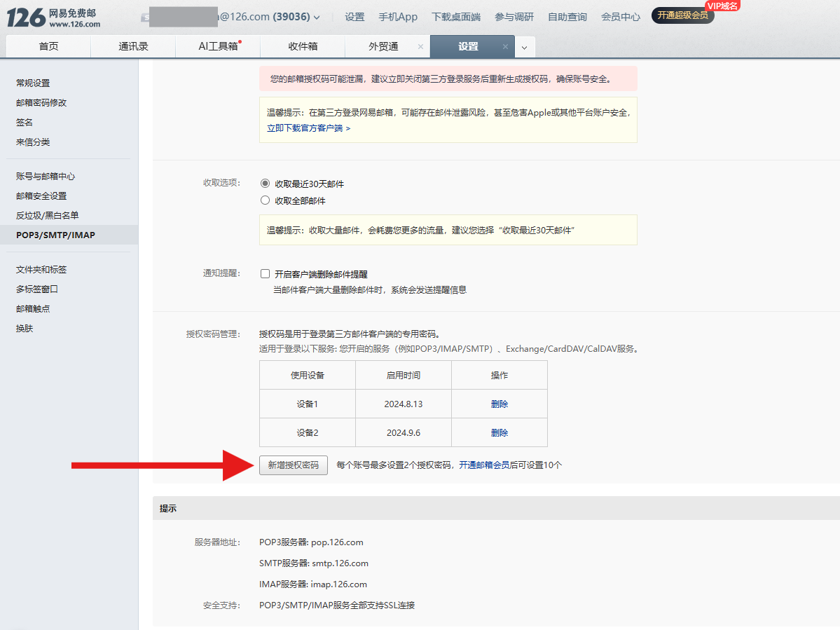Open 签名 settings in sidebar
Screen dimensions: 840x630
pyautogui.click(x=24, y=122)
